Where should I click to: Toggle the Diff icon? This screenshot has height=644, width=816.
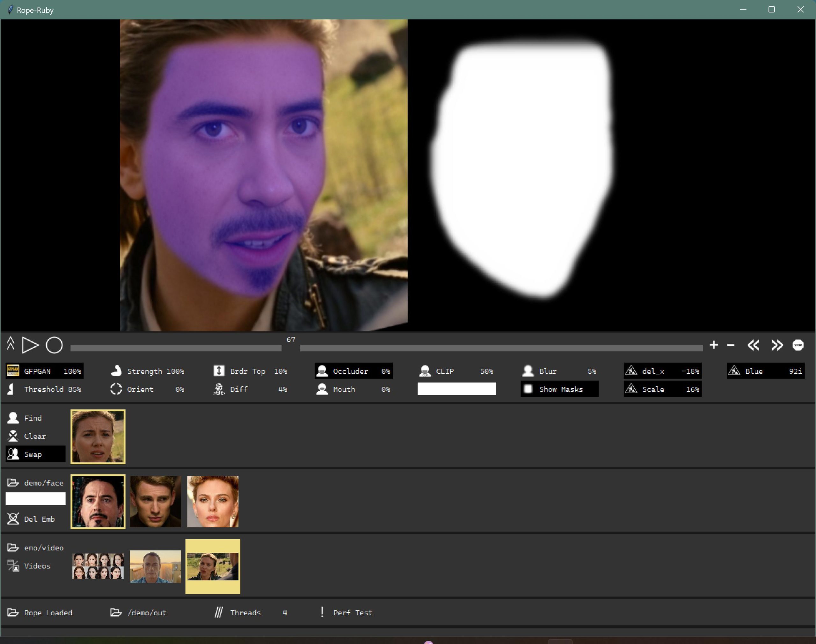[219, 389]
